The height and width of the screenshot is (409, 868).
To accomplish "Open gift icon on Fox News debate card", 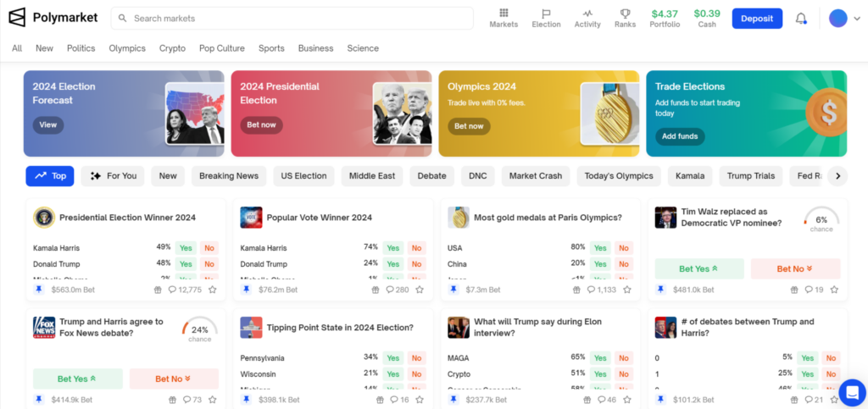I will pos(172,400).
